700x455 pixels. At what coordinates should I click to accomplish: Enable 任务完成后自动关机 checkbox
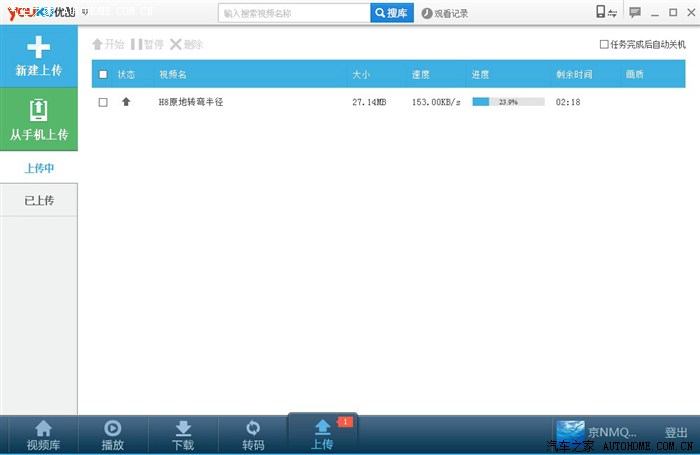pyautogui.click(x=604, y=44)
